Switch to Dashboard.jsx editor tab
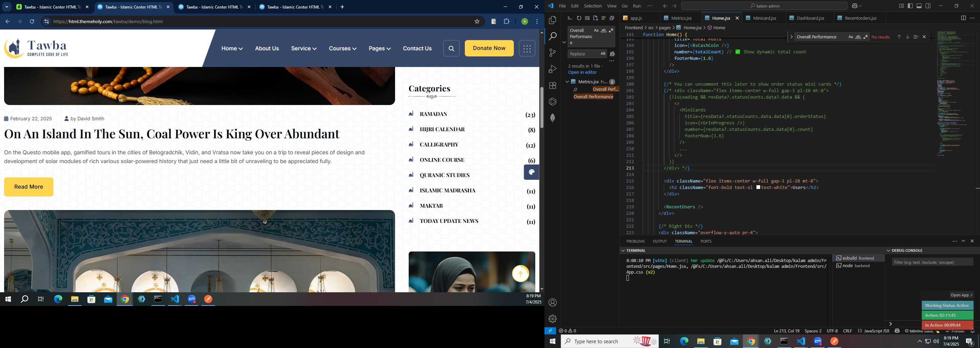This screenshot has width=980, height=348. click(x=810, y=18)
